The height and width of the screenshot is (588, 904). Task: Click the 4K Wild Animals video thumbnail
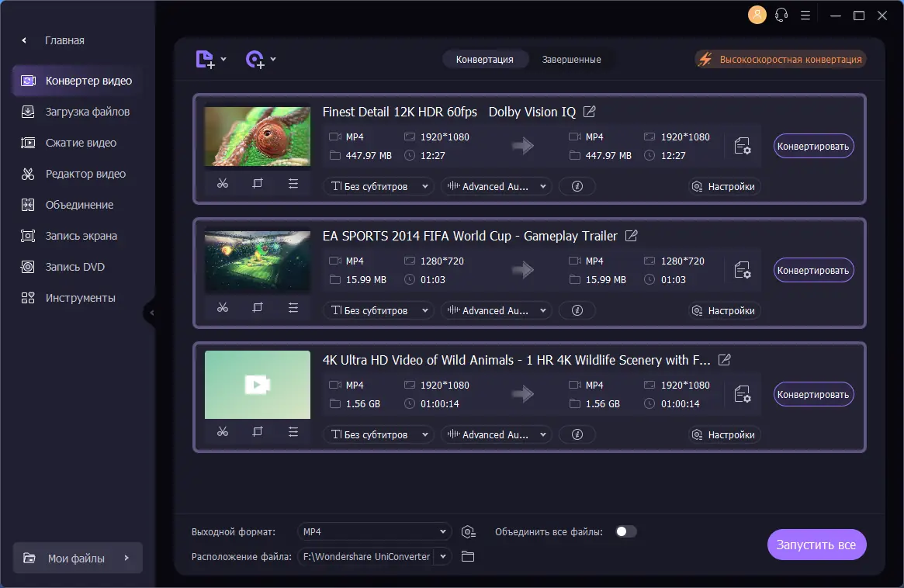[257, 385]
